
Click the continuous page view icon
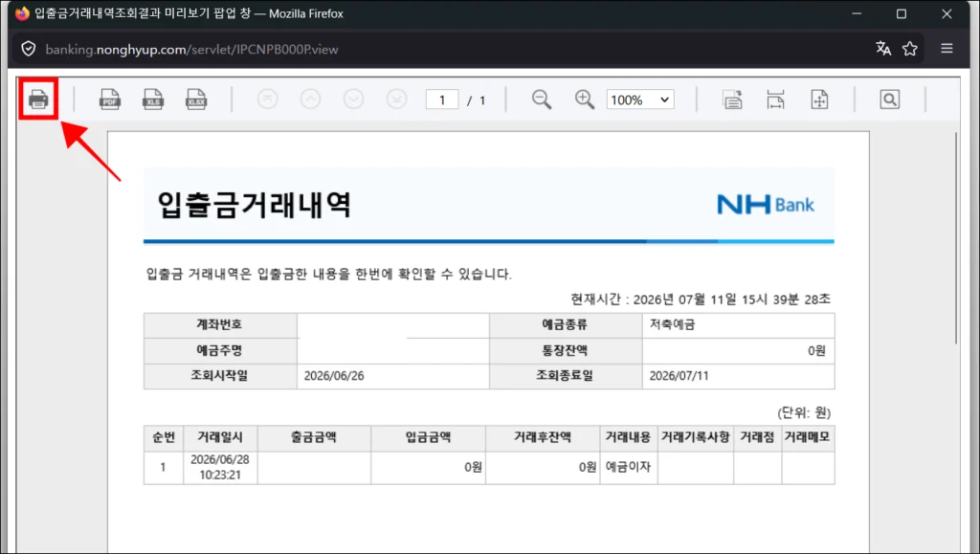[x=732, y=100]
